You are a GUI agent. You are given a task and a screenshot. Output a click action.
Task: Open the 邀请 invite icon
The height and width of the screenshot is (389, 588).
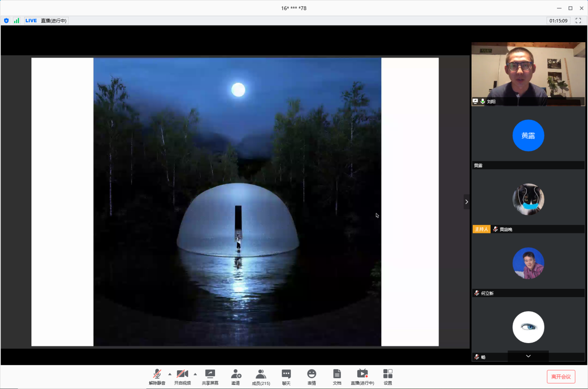point(235,377)
